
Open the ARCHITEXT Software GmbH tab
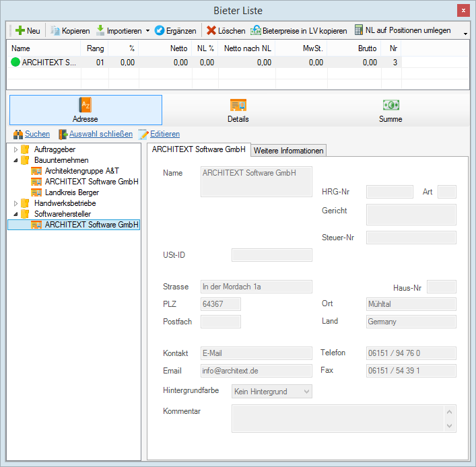[x=199, y=149]
